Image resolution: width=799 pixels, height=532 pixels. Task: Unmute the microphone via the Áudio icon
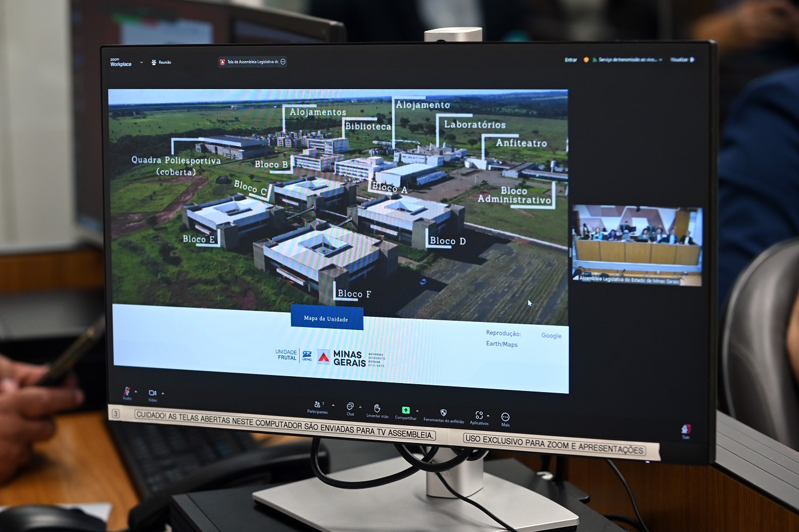pos(127,392)
